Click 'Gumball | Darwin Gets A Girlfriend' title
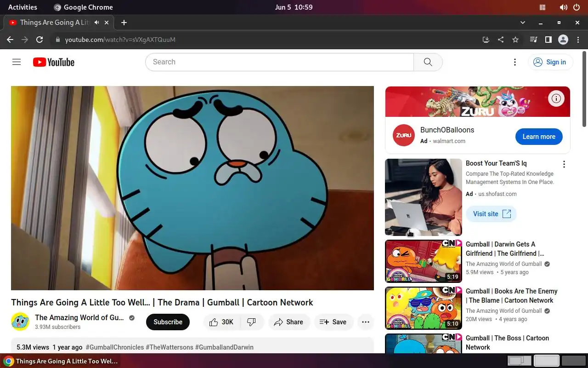 [505, 249]
